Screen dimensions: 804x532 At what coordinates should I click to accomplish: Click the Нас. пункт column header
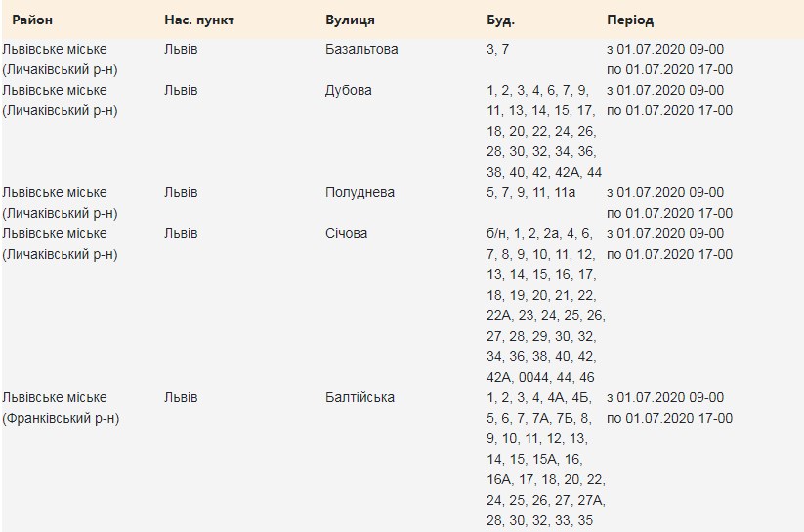199,20
